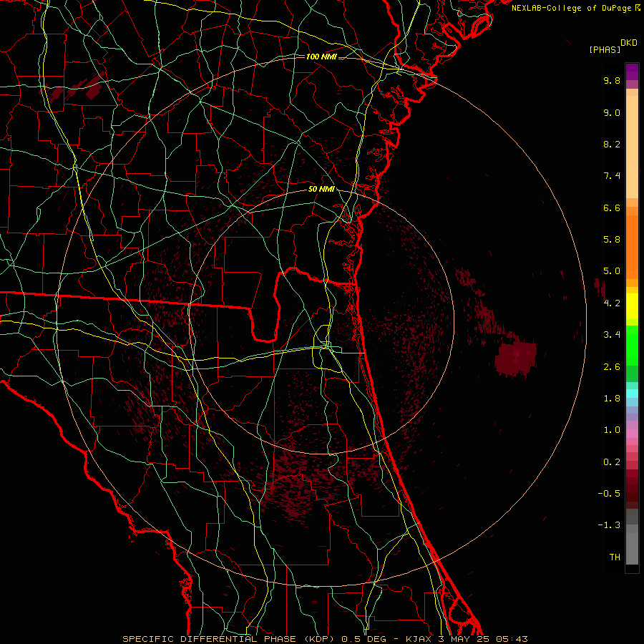Select the 1.0 scale value

[612, 430]
